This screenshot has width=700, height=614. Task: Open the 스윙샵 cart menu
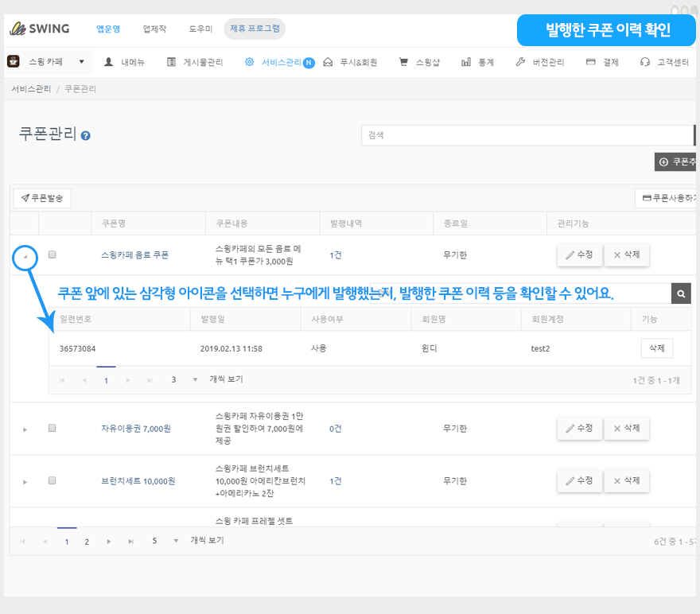pyautogui.click(x=419, y=62)
